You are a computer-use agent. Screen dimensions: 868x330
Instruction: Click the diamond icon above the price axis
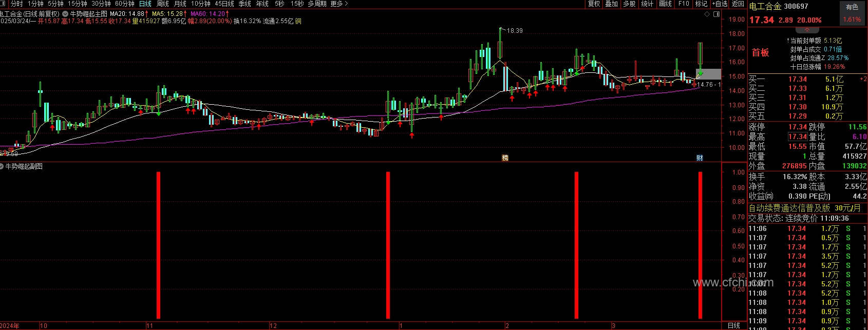pos(707,14)
